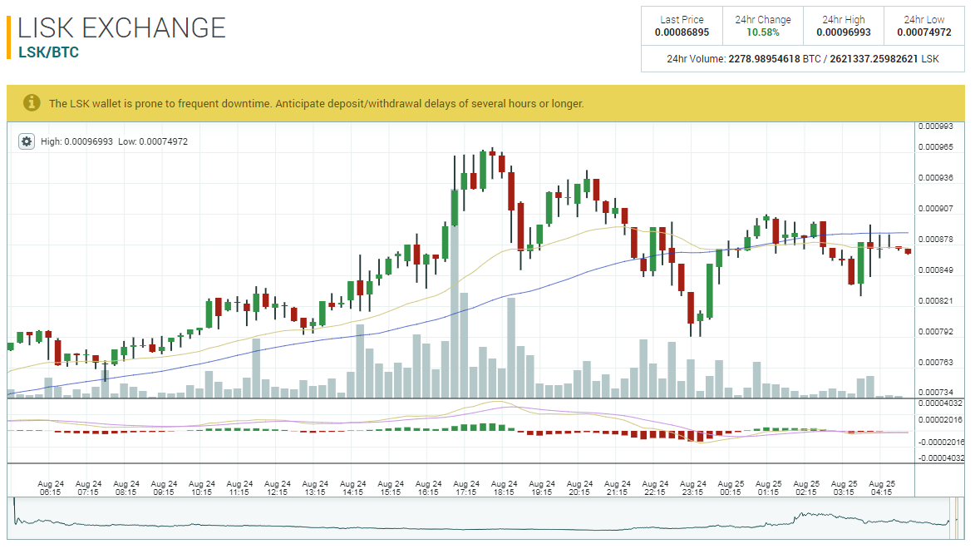Click the Aug 24 14:15 time label

click(x=352, y=488)
